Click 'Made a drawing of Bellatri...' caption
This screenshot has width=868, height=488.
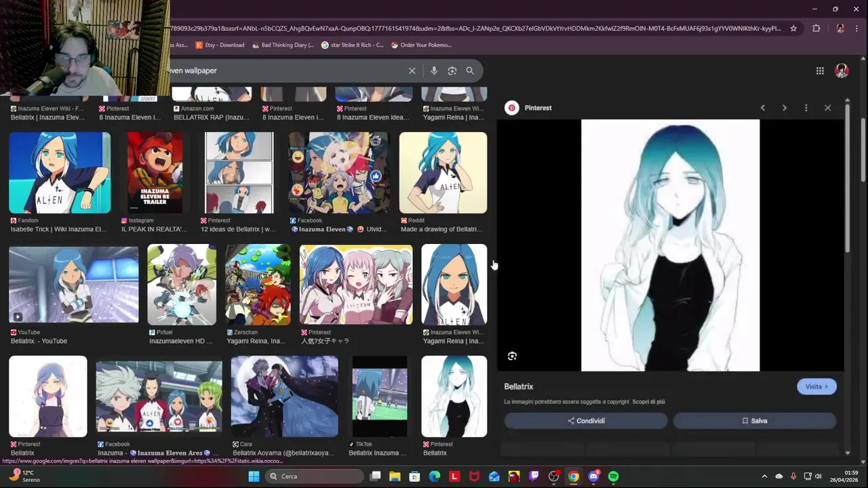tap(441, 229)
